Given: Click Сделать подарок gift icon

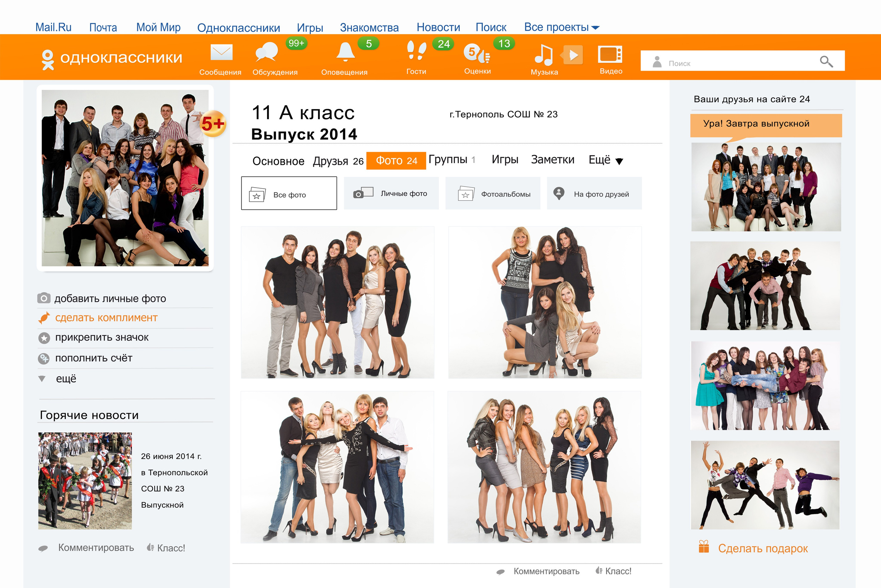Looking at the screenshot, I should [x=704, y=547].
